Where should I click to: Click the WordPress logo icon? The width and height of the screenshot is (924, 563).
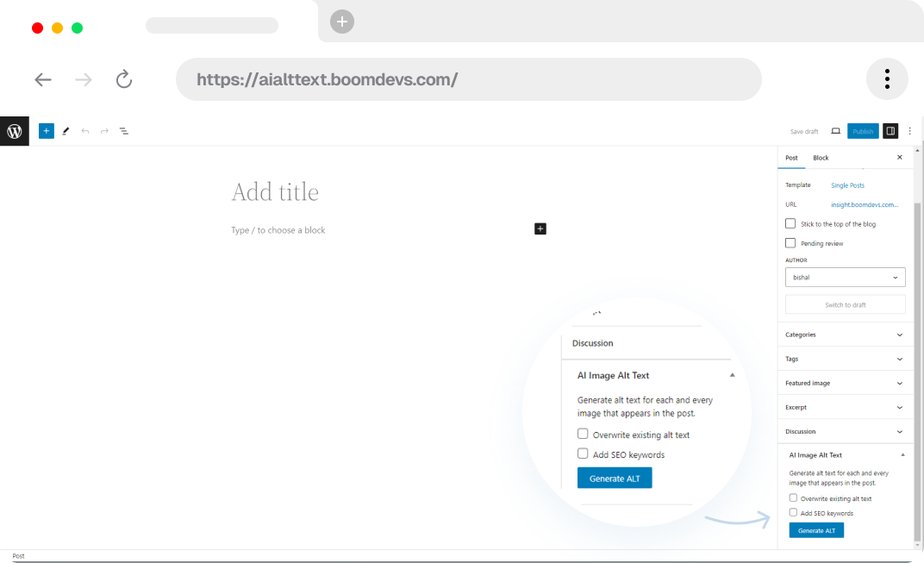pos(15,131)
